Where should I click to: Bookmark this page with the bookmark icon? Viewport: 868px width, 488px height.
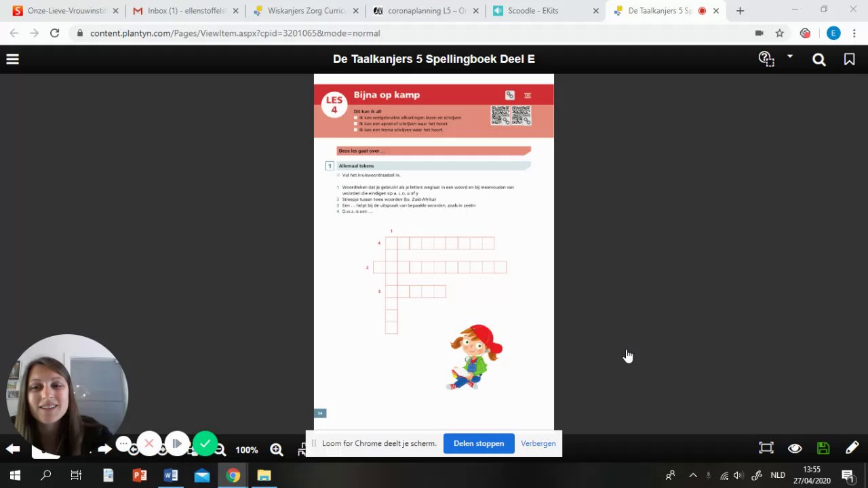849,60
